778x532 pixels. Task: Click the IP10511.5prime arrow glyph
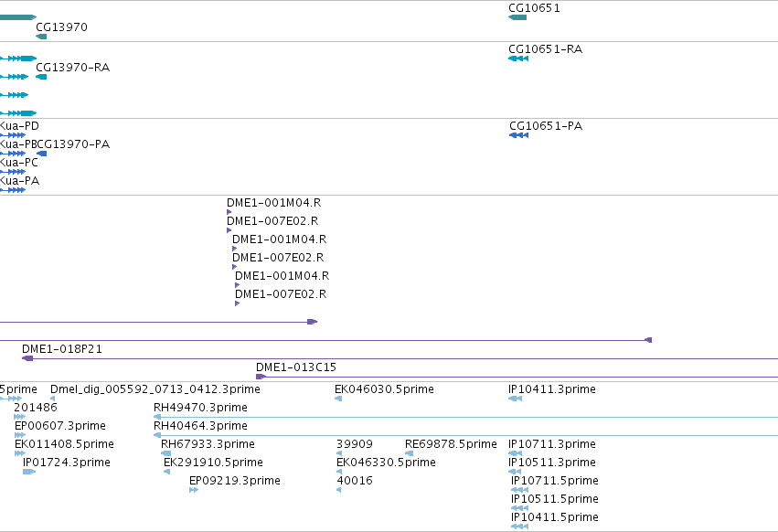519,508
